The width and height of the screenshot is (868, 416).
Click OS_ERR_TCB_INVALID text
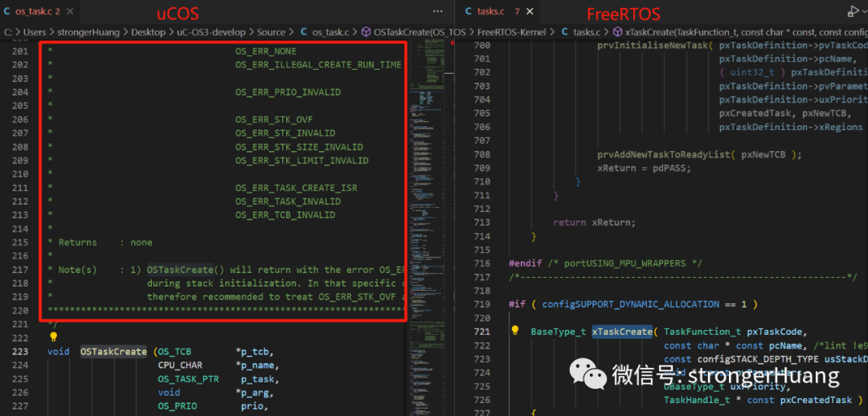click(285, 215)
